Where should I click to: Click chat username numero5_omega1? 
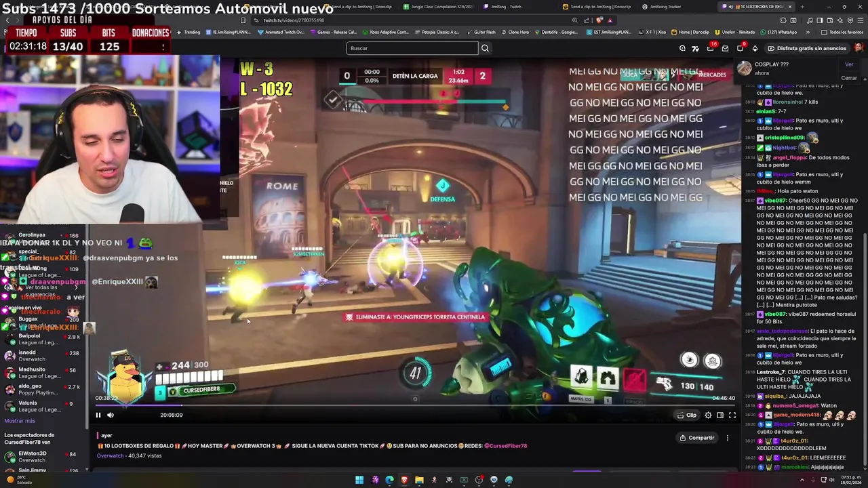tap(795, 405)
